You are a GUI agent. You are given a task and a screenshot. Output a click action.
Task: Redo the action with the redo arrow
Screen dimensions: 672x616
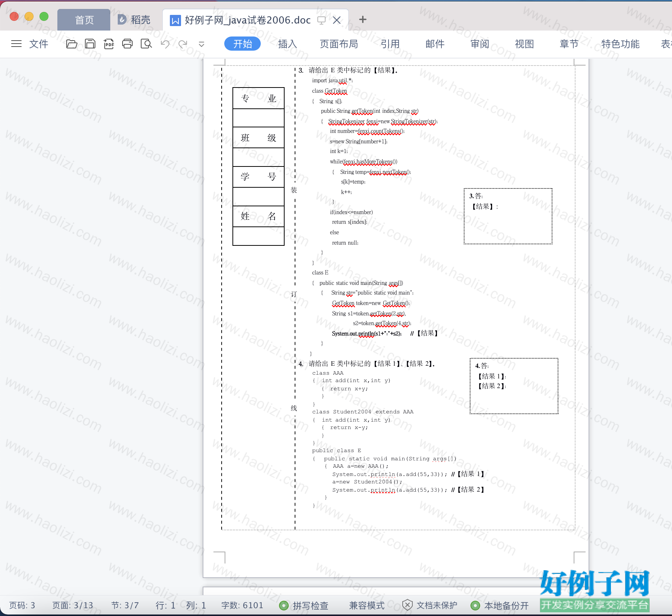[183, 44]
